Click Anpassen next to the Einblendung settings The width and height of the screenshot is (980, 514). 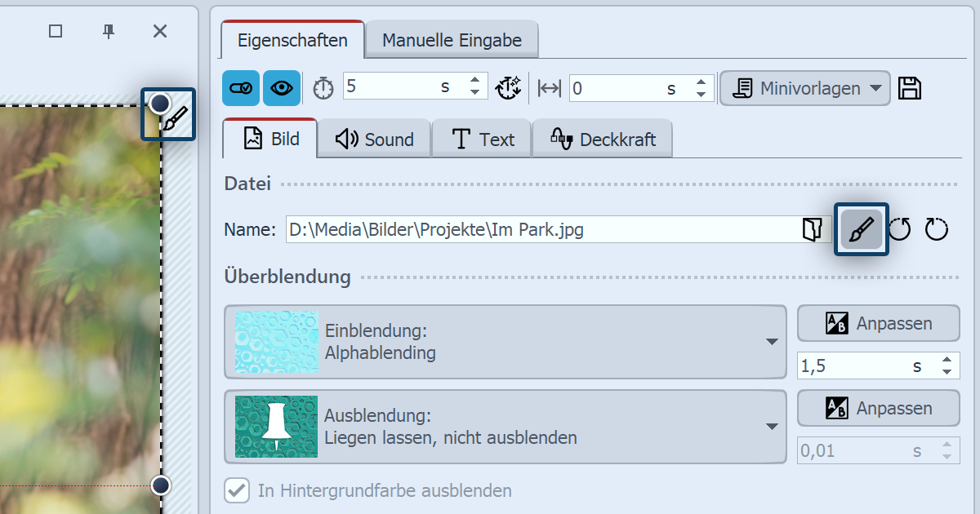(x=878, y=323)
